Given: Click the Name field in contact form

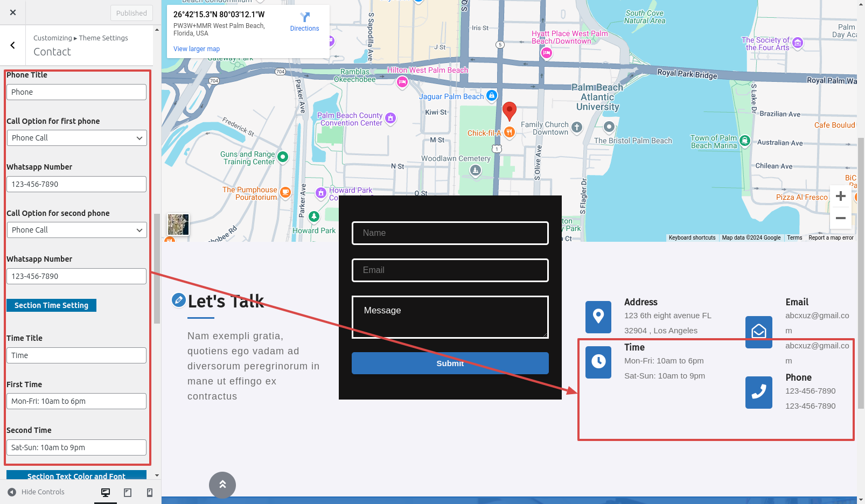Looking at the screenshot, I should tap(450, 233).
